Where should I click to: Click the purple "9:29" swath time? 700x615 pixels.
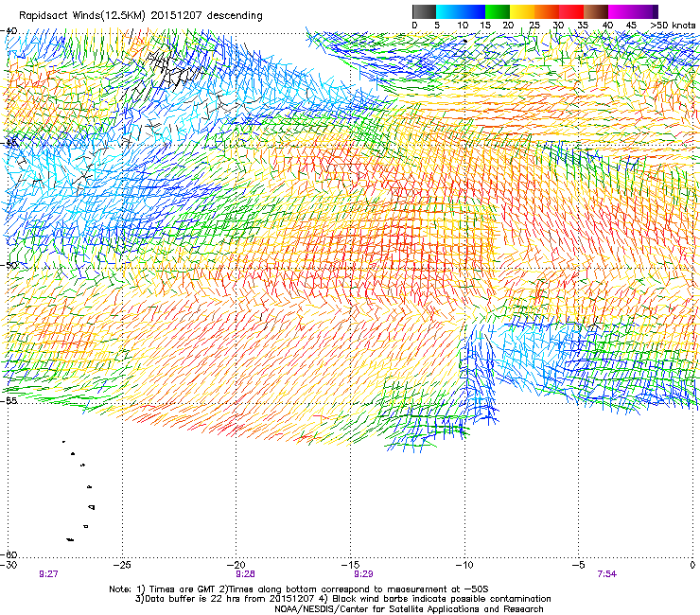[364, 574]
